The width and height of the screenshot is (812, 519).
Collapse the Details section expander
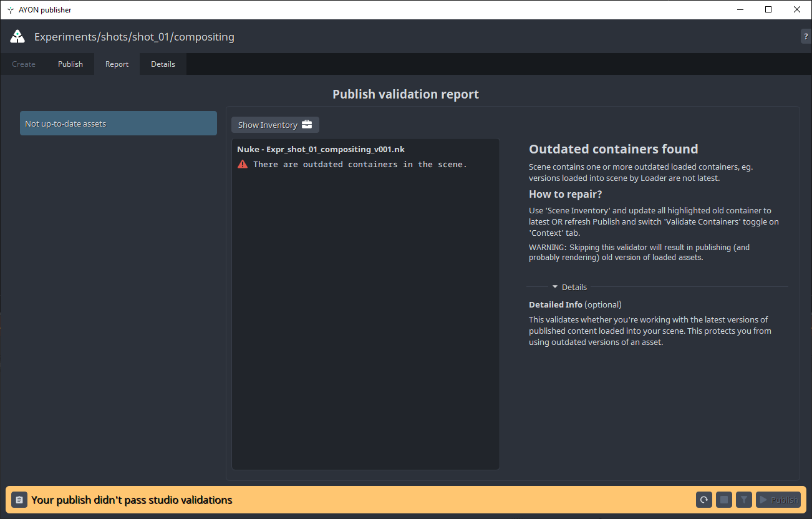(555, 287)
